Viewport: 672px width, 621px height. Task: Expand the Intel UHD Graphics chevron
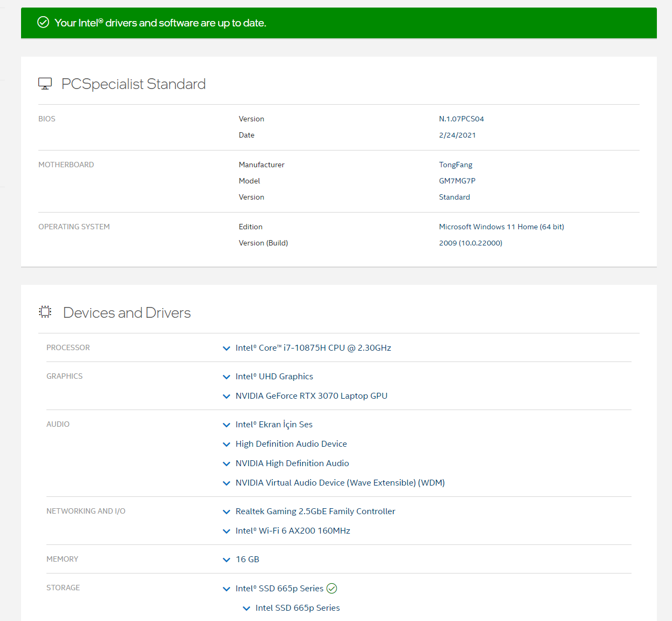(227, 377)
